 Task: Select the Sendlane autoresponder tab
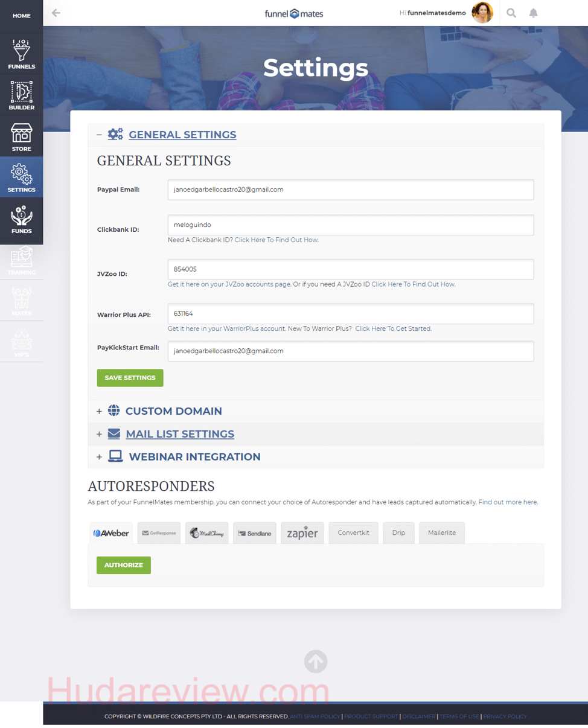[x=255, y=533]
